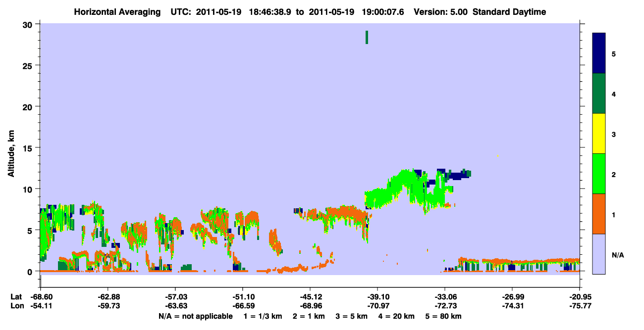The image size is (644, 330).
Task: Click the orange colorbar segment labeled 1
Action: coord(599,214)
